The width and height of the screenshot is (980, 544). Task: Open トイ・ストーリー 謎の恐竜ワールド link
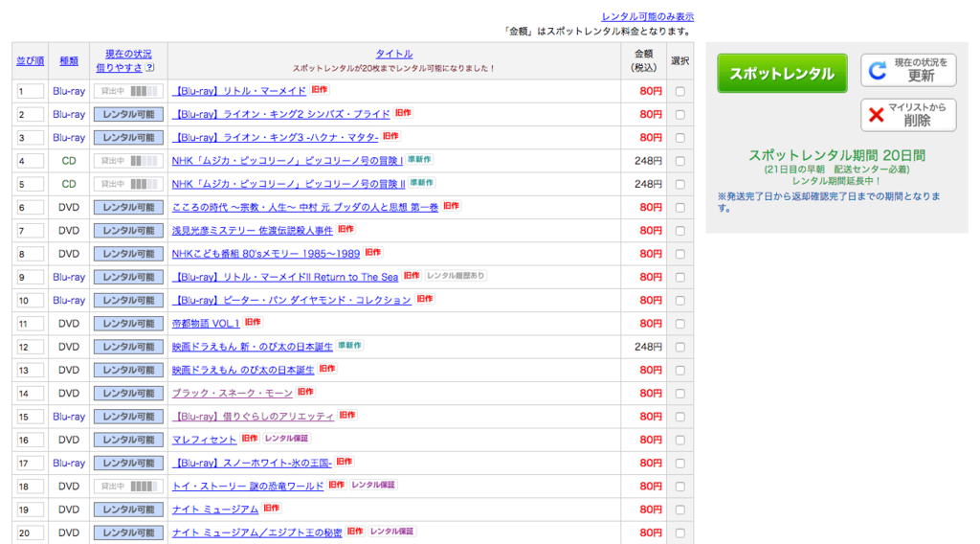pos(248,486)
